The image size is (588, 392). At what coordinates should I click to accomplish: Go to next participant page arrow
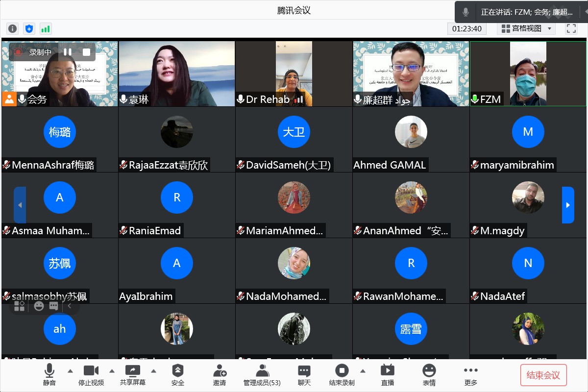[568, 205]
